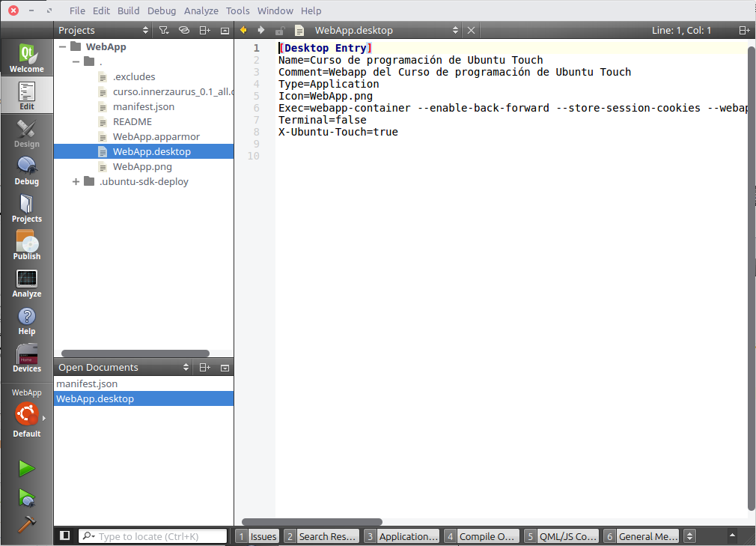Open the Analyze mode

(x=26, y=283)
